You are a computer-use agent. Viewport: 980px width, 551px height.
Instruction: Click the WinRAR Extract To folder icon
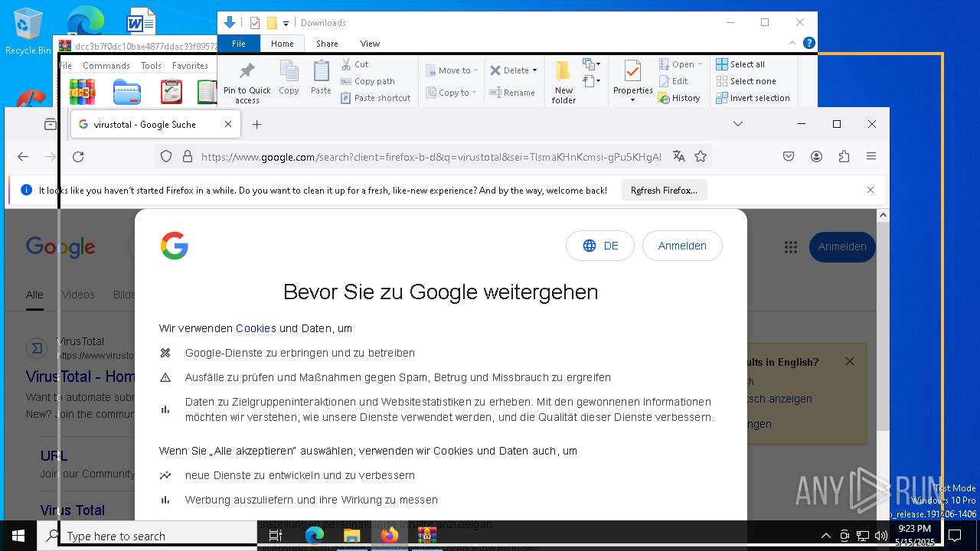127,92
